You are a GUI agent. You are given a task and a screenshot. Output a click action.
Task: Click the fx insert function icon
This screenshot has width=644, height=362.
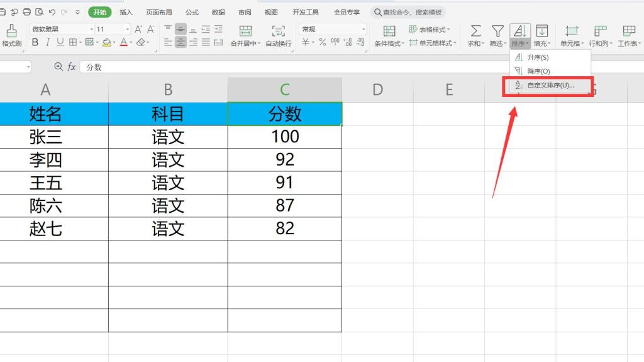[72, 67]
